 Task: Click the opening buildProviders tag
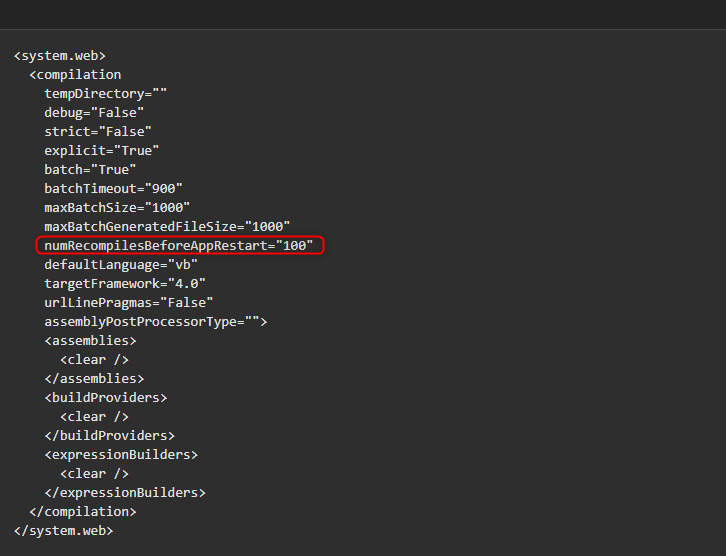point(106,398)
